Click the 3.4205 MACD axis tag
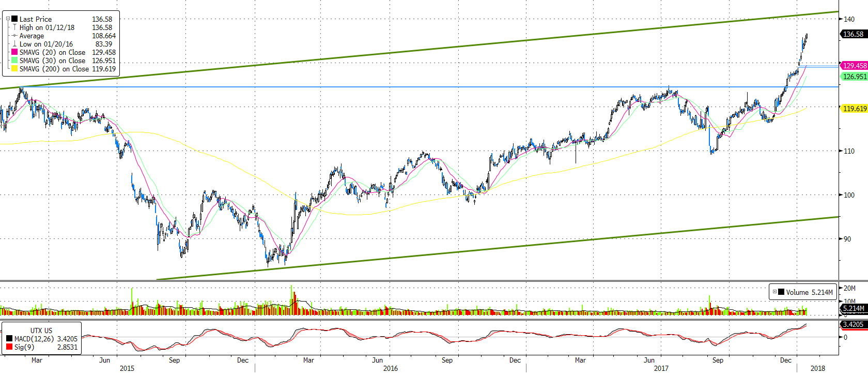868x375 pixels. 854,324
